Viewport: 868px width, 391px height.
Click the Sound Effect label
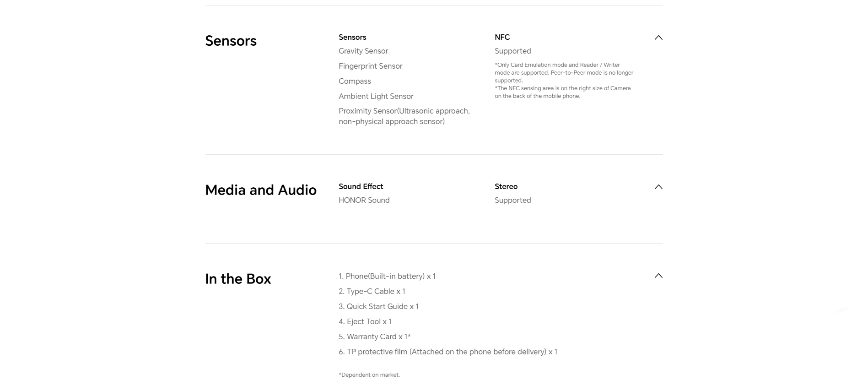pyautogui.click(x=361, y=186)
